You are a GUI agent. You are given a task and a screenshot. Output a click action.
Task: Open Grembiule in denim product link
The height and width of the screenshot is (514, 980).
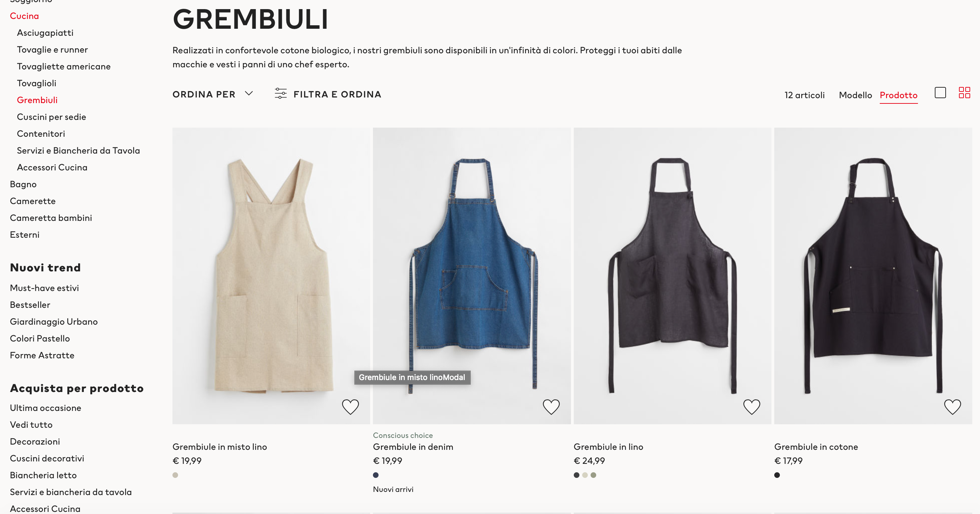(x=413, y=447)
